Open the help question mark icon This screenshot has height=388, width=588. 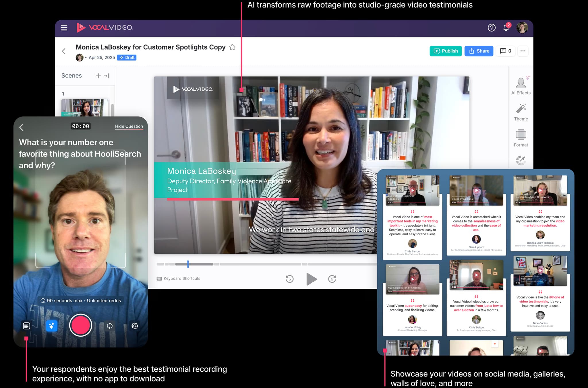pos(492,28)
